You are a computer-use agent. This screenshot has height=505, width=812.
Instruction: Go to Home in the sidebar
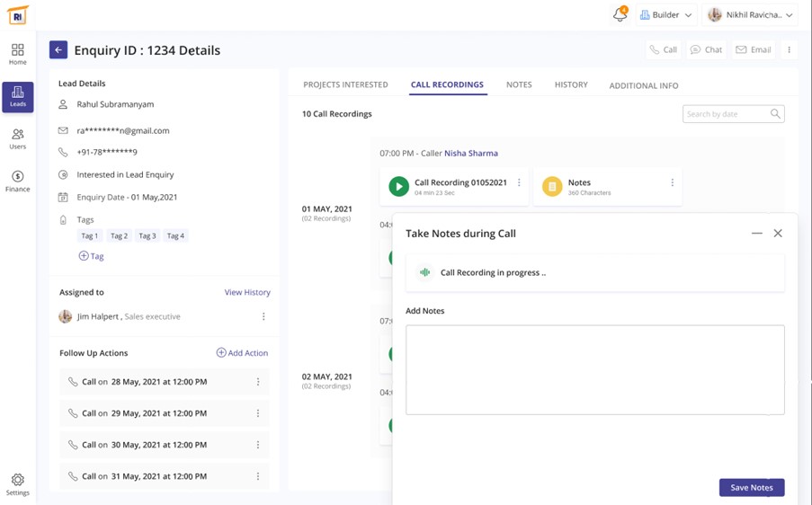[x=18, y=55]
